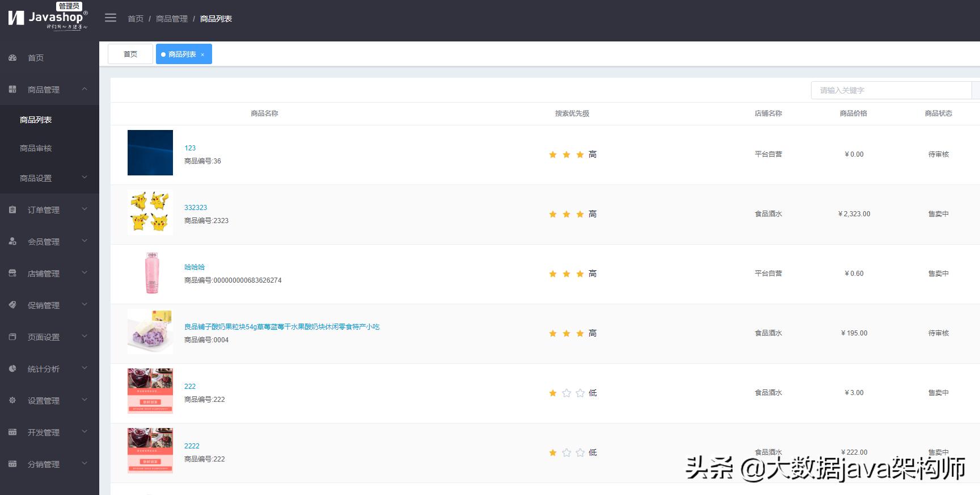Click 售卖中 status in product 222 row

click(939, 393)
